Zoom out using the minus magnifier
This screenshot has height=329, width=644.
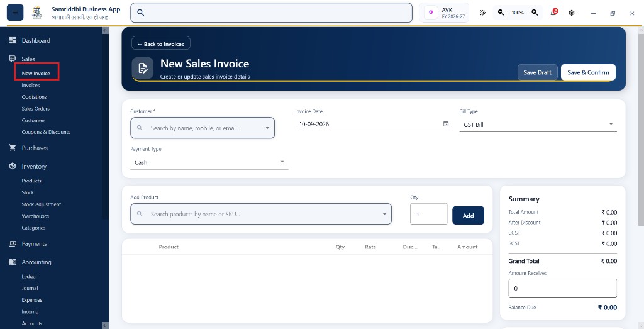(x=501, y=13)
